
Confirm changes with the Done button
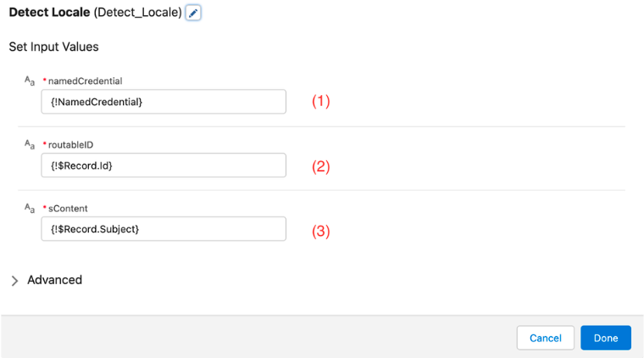pos(606,338)
